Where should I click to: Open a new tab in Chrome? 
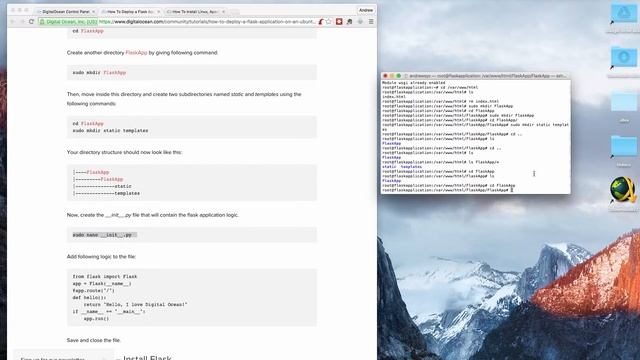(x=234, y=12)
